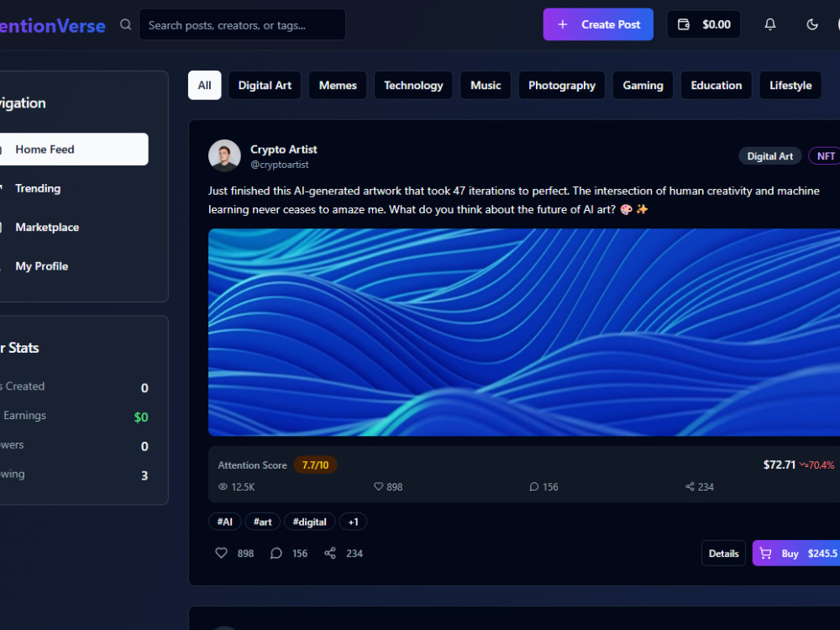Click the Digital Art badge on post
Viewport: 840px width, 630px height.
[x=769, y=156]
